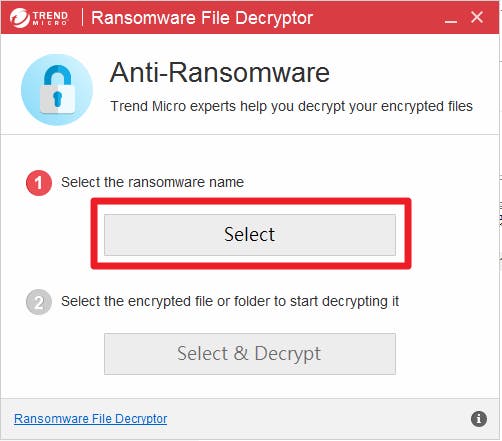The width and height of the screenshot is (502, 441).
Task: Click the title bar text Ransomware File Decryptor
Action: coord(202,18)
